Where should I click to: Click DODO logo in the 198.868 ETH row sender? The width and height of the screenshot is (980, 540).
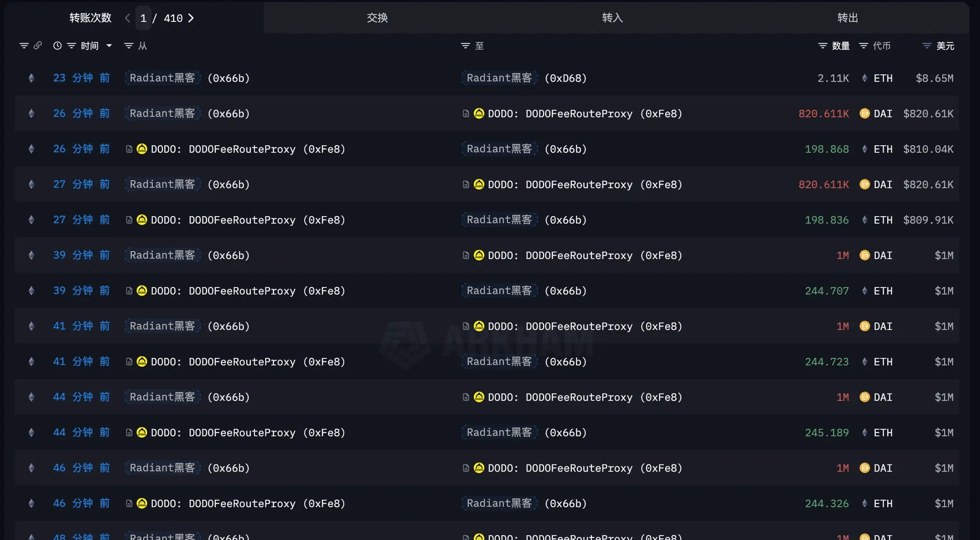[x=142, y=149]
